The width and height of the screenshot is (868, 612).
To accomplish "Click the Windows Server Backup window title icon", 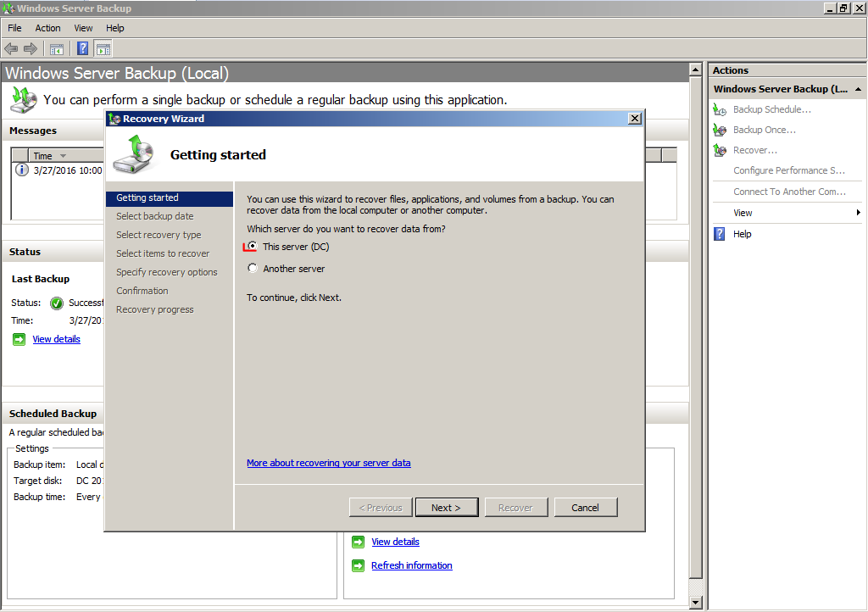I will (x=8, y=8).
